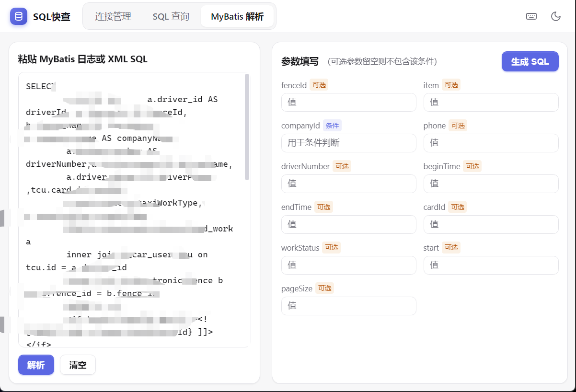Click the 可选 tag next to beginTime

pos(472,166)
